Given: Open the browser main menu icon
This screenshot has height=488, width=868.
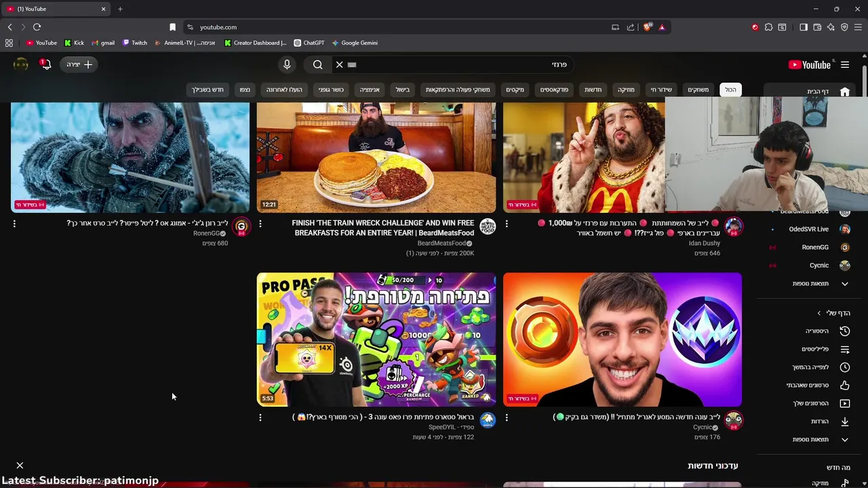Looking at the screenshot, I should [x=859, y=27].
